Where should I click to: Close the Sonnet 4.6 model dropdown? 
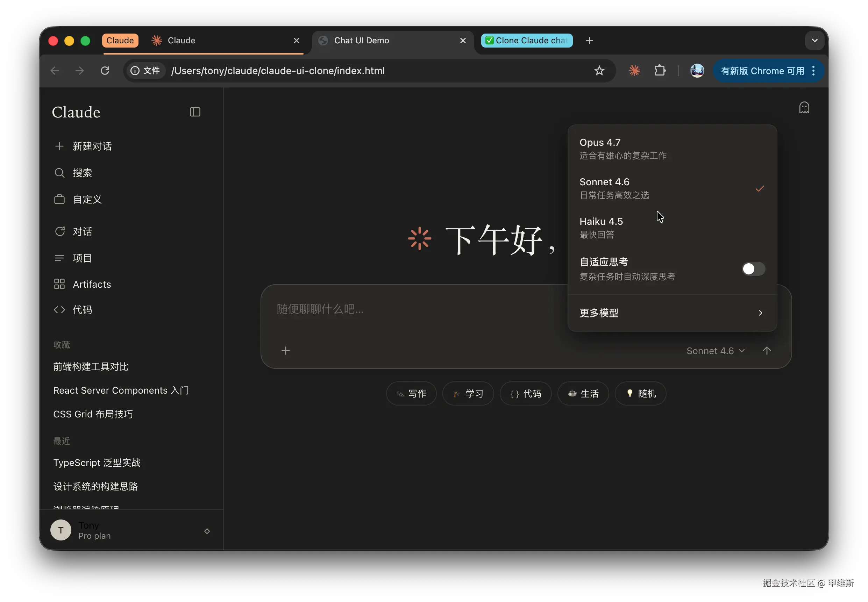(x=715, y=351)
